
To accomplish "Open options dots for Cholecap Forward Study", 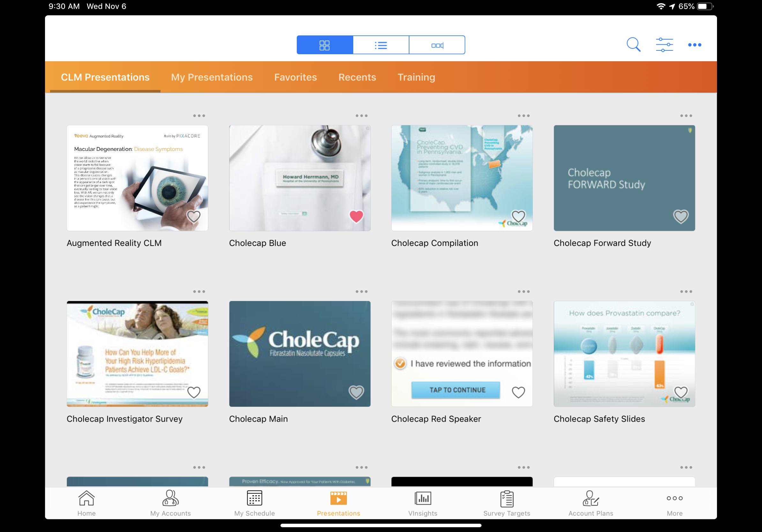I will coord(686,116).
